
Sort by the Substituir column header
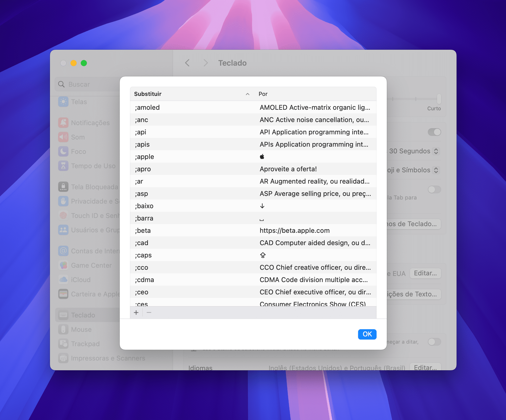pyautogui.click(x=192, y=94)
